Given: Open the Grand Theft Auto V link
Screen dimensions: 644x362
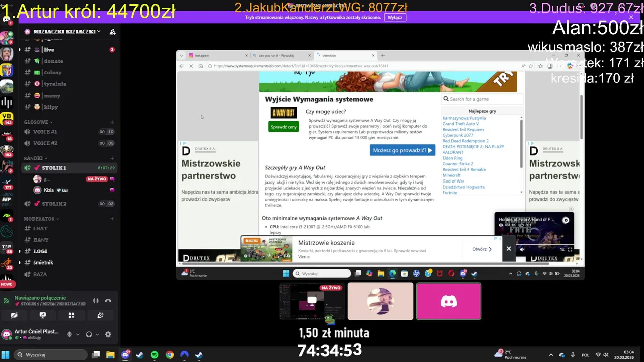Looking at the screenshot, I should point(461,124).
